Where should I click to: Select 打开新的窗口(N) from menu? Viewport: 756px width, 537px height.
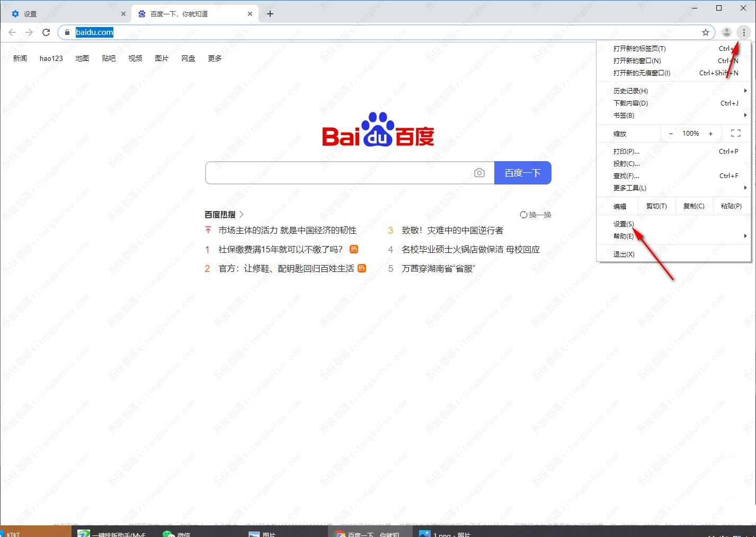(674, 60)
